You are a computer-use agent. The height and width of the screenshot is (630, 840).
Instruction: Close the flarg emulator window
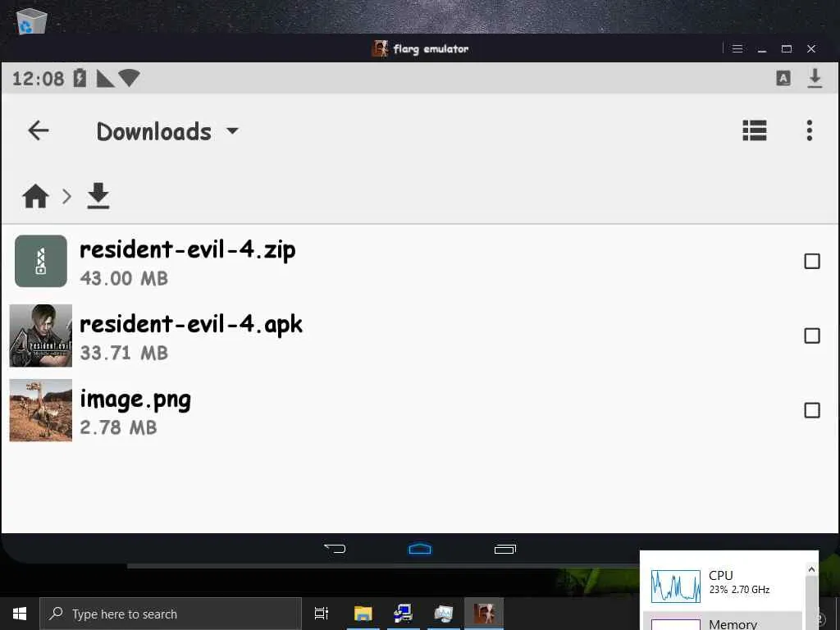click(x=811, y=48)
